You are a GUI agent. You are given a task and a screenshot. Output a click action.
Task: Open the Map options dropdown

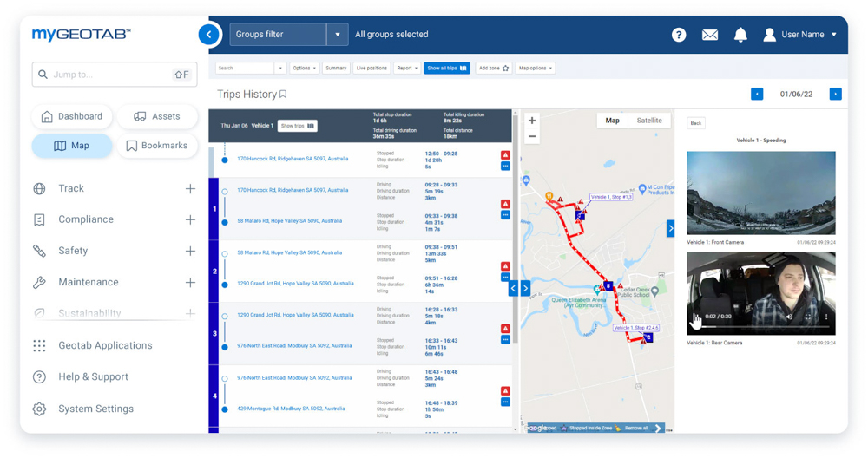[x=536, y=68]
